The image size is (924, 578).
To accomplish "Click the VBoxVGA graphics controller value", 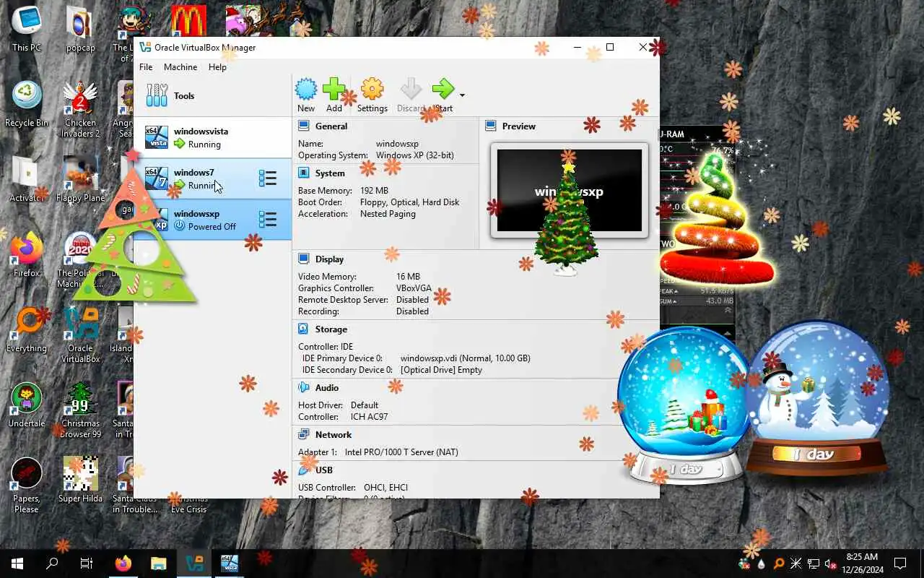I will click(414, 288).
